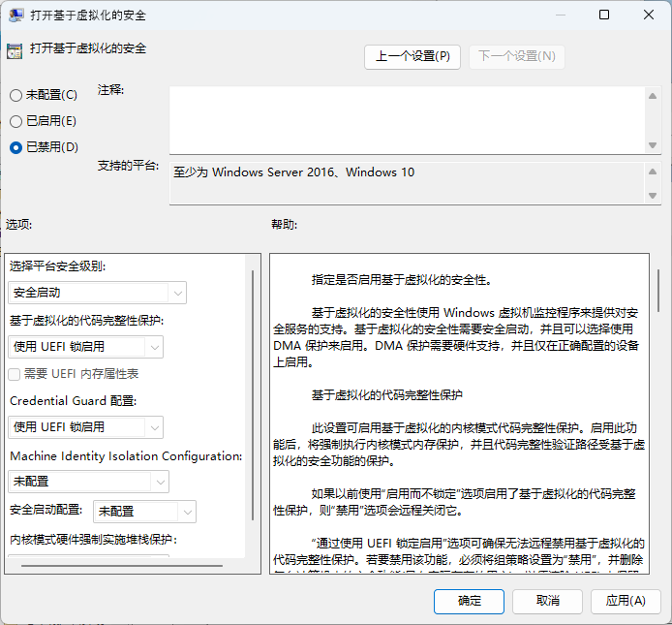
Task: Open the 安全启动配置 dropdown
Action: (145, 512)
